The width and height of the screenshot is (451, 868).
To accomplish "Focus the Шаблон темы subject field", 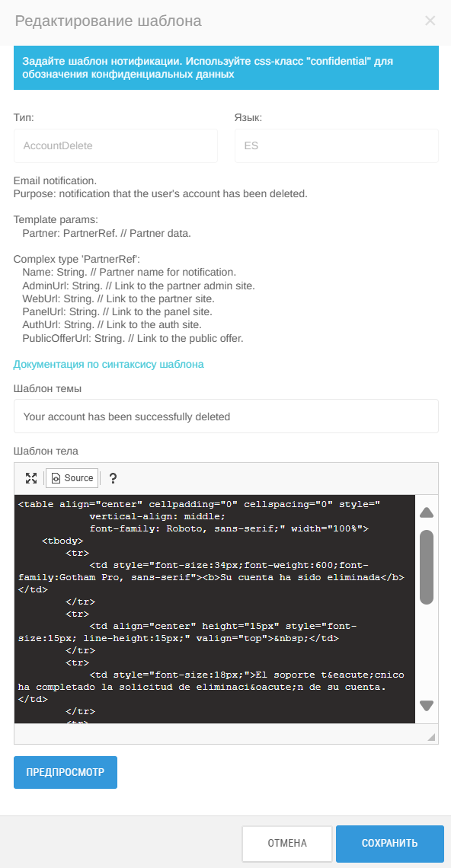I will (226, 416).
